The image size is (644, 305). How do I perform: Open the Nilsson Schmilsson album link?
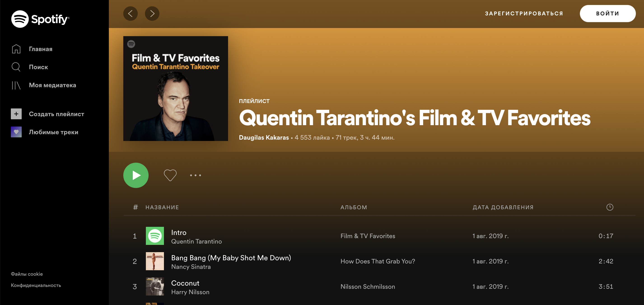[x=368, y=286]
